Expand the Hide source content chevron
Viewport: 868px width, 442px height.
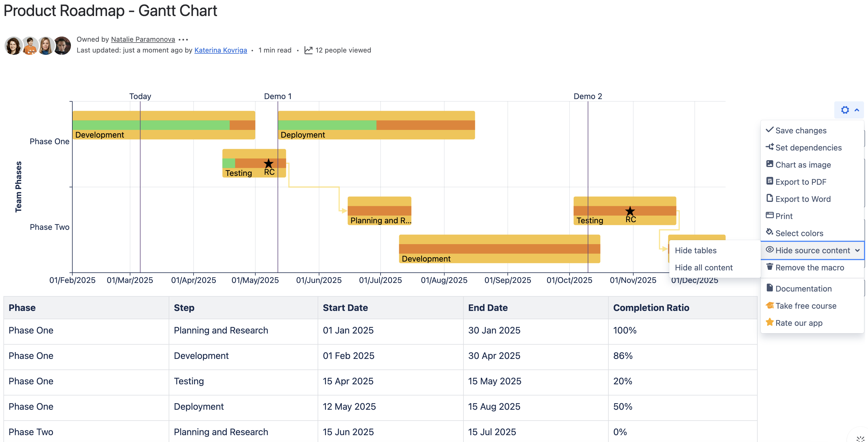coord(857,250)
